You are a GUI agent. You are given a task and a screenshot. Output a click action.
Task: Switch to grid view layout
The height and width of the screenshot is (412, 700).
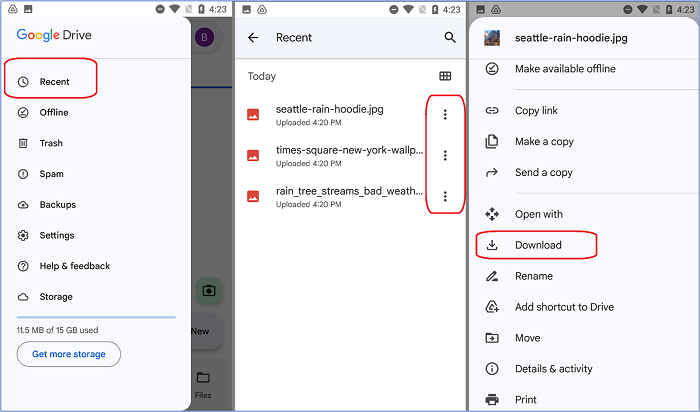pyautogui.click(x=445, y=76)
